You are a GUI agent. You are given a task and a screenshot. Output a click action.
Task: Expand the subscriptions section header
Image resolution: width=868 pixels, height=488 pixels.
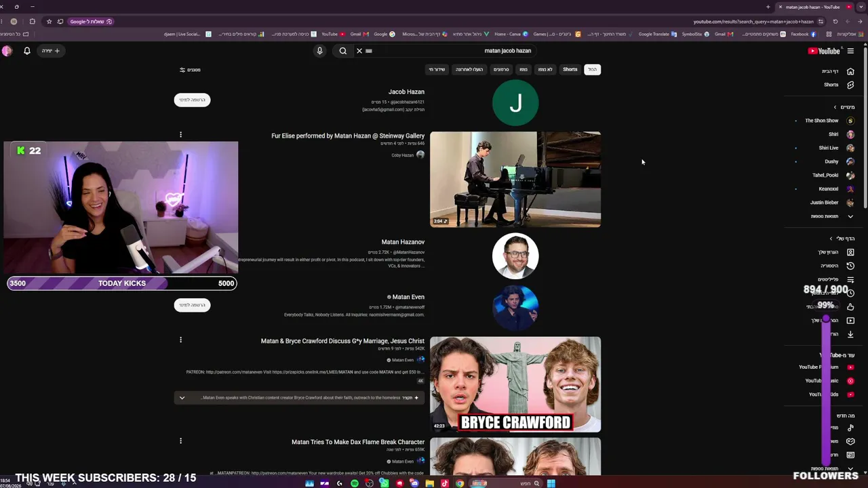click(844, 107)
